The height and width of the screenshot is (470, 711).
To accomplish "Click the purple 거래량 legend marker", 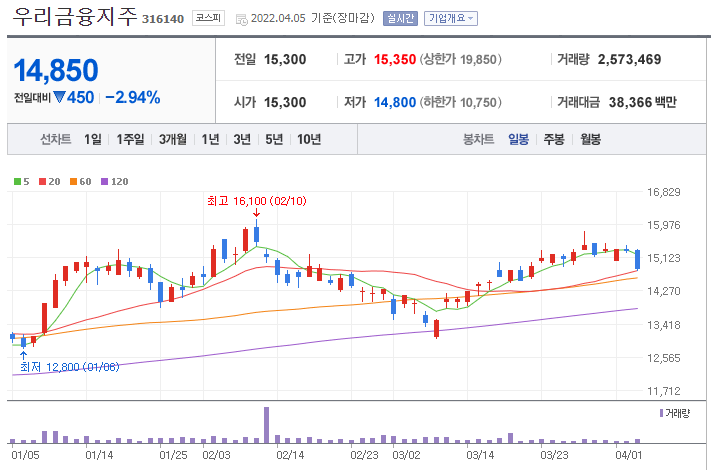I will 662,413.
